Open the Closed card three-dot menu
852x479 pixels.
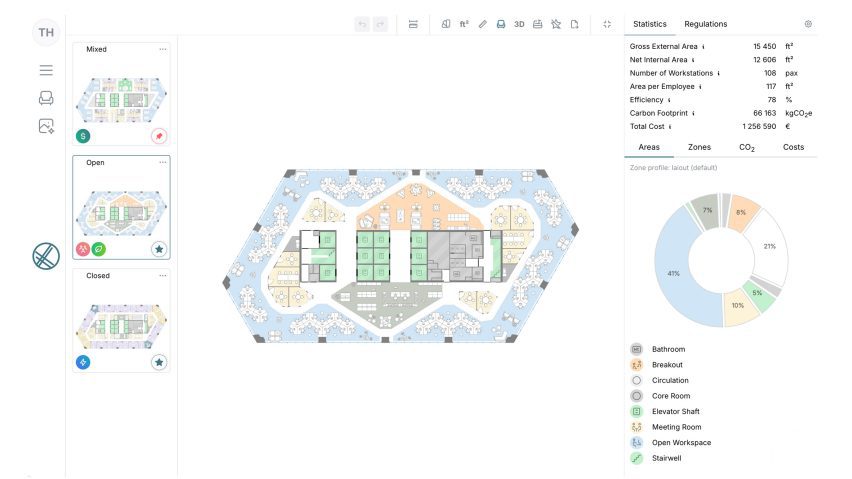162,275
